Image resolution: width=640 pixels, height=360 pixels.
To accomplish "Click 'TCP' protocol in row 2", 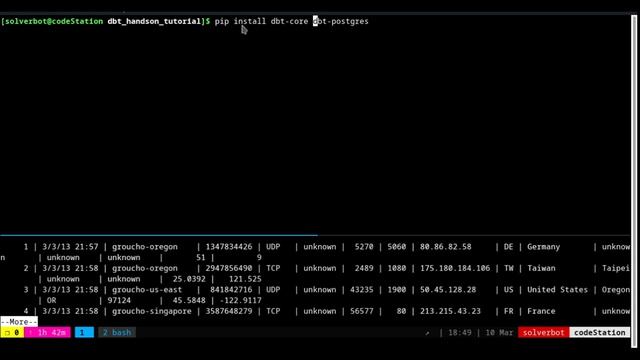I will point(273,268).
